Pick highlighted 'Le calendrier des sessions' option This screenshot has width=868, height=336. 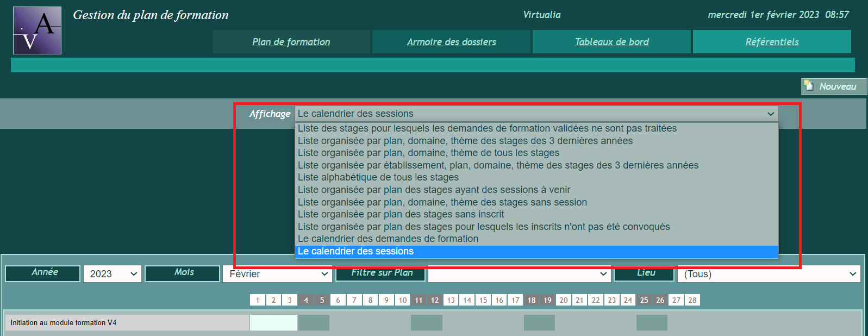tap(355, 251)
